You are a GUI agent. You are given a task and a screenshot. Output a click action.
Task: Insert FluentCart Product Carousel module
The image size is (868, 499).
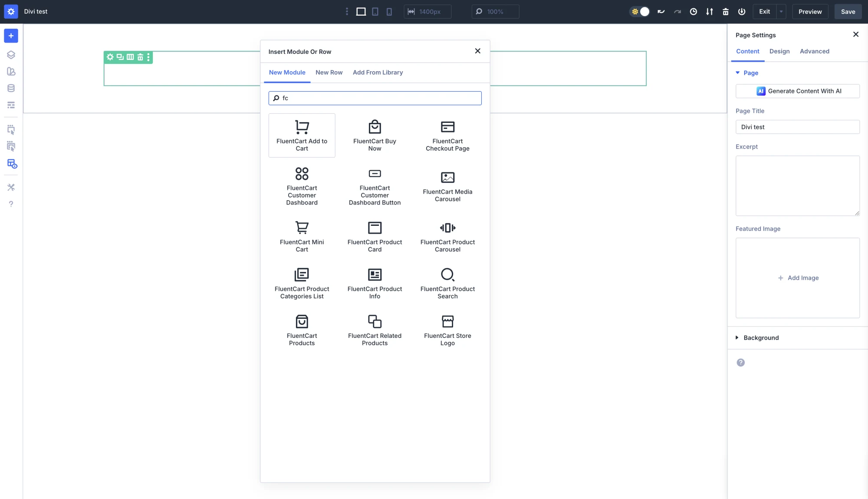click(447, 237)
